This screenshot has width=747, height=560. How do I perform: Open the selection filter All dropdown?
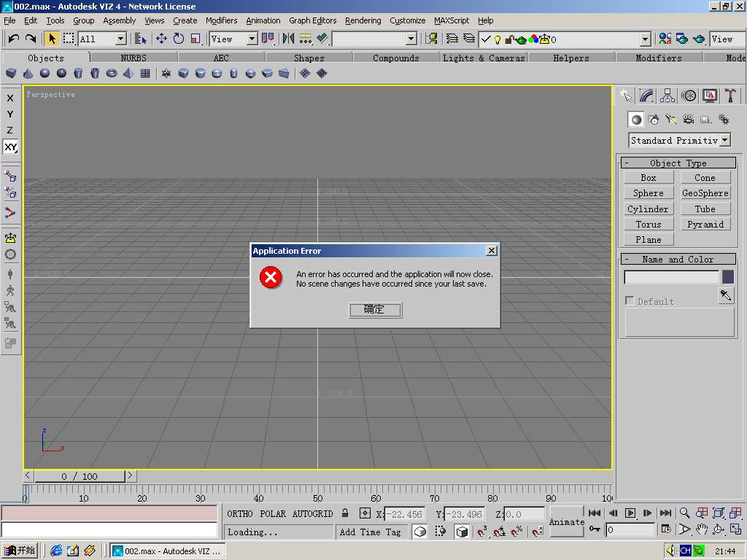[120, 39]
